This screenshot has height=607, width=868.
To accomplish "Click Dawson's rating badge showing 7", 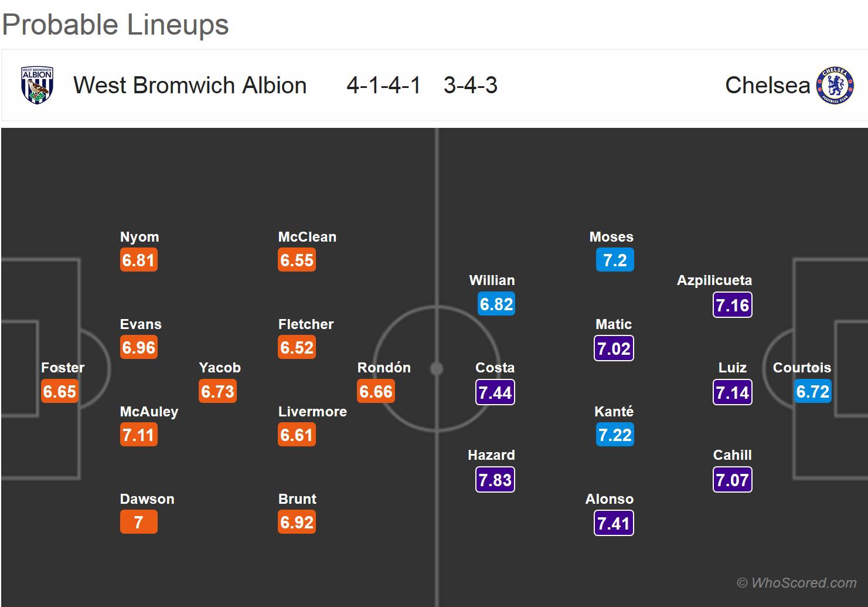I will (139, 522).
